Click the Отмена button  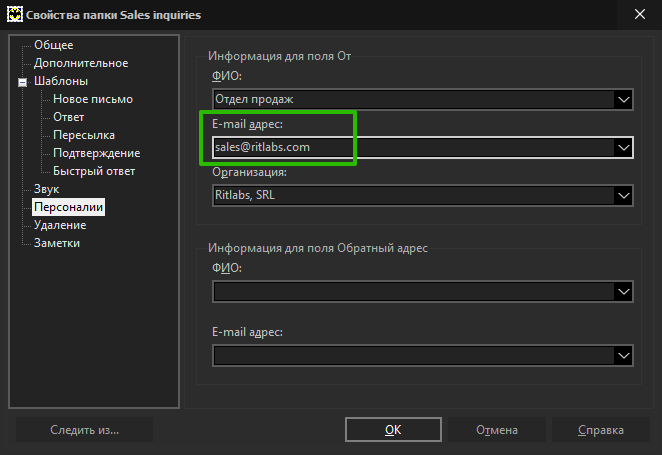[x=497, y=430]
